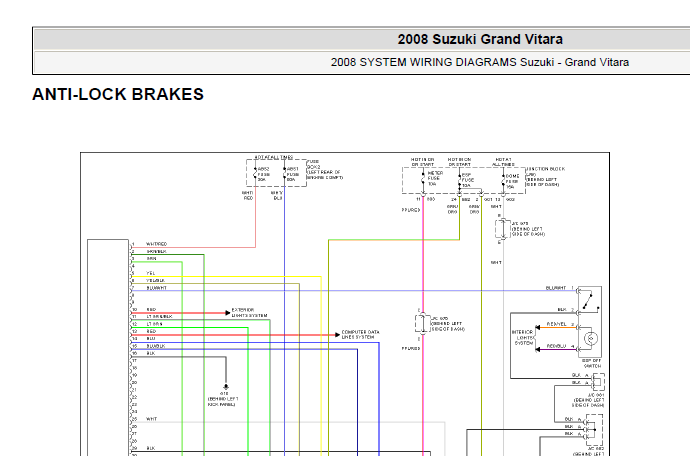Screen dimensions: 690x456
Task: Click the 'ANTI-LOCK BRAKES' heading
Action: [118, 94]
